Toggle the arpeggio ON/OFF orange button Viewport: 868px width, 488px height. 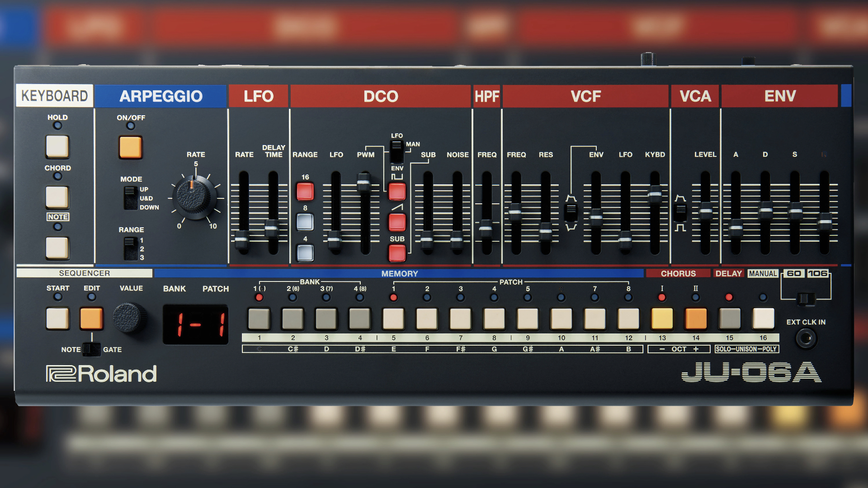(x=130, y=147)
